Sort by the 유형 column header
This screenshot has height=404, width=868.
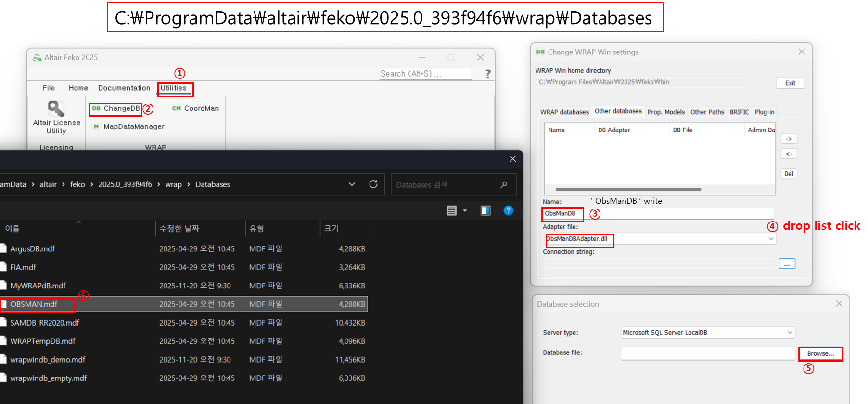[x=283, y=228]
